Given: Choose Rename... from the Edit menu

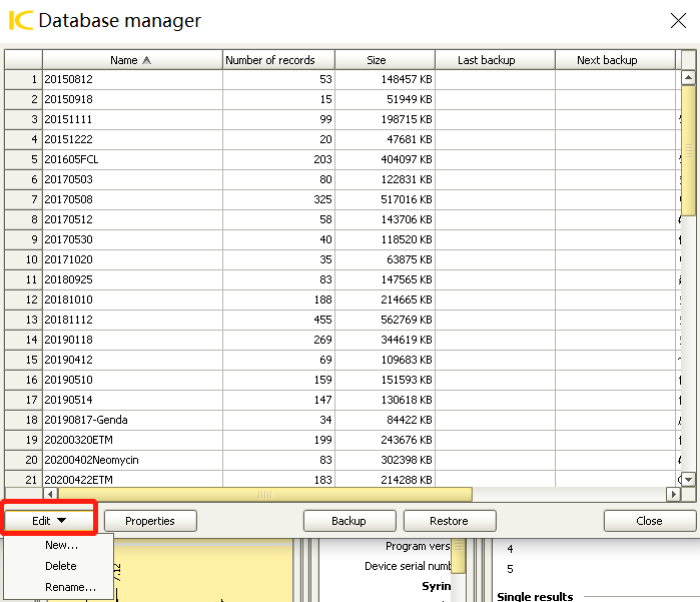Looking at the screenshot, I should (71, 587).
